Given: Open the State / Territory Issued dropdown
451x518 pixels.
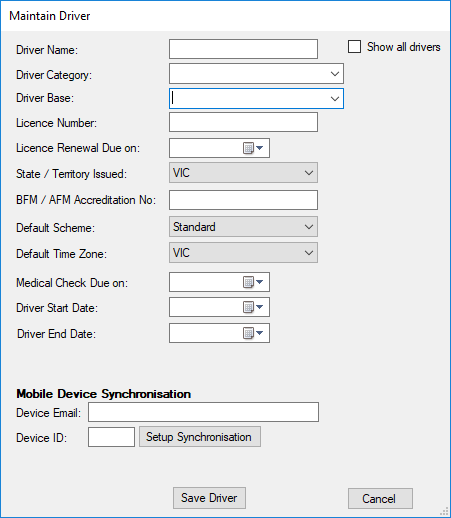Looking at the screenshot, I should tap(243, 173).
